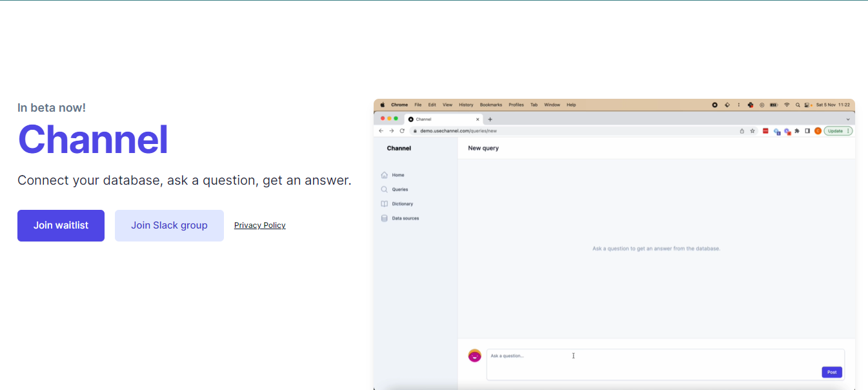Click the browser forward arrow
868x390 pixels.
391,130
